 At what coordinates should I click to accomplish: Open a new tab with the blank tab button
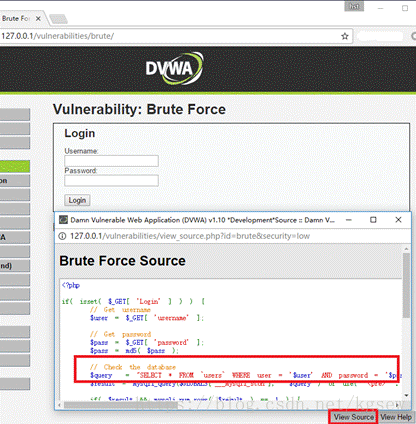tap(58, 19)
